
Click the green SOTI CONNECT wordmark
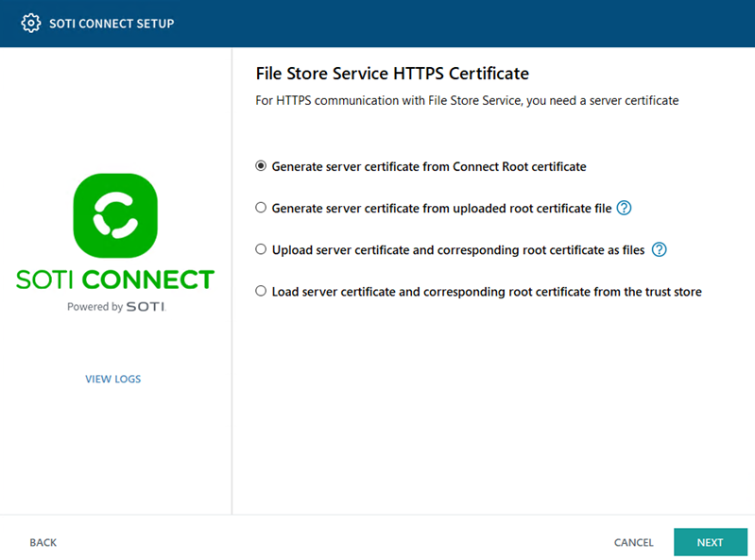(115, 280)
